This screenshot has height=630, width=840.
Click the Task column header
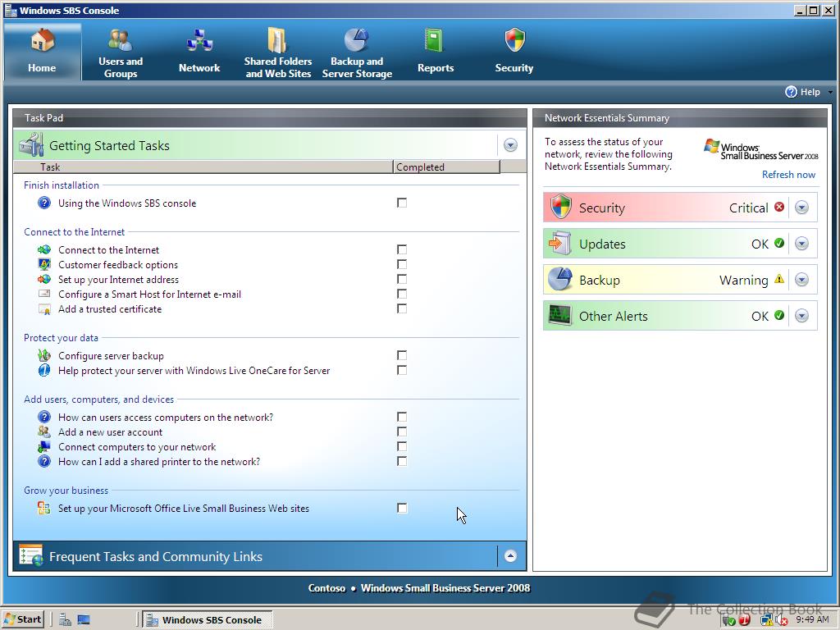(x=203, y=167)
